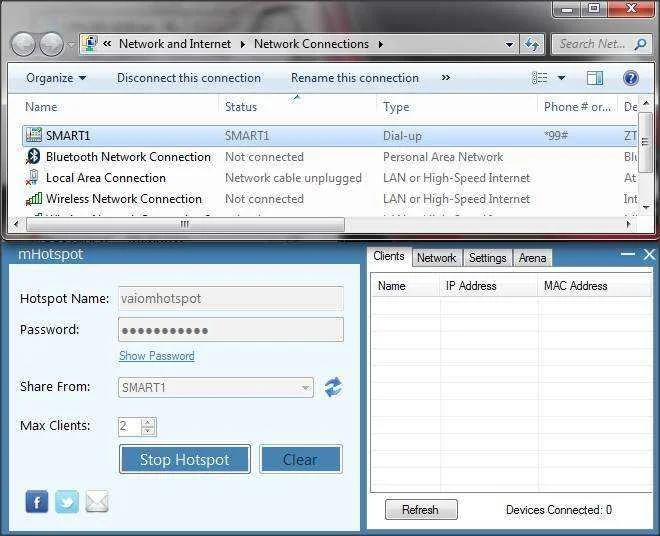The image size is (660, 536).
Task: Click the Twitter share icon in mHotspot
Action: 67,501
